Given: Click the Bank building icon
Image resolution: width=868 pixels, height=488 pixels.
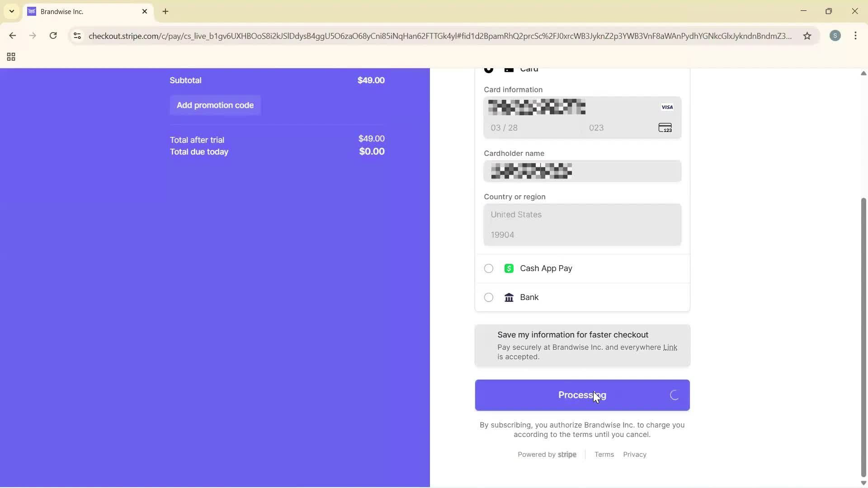Looking at the screenshot, I should point(509,297).
